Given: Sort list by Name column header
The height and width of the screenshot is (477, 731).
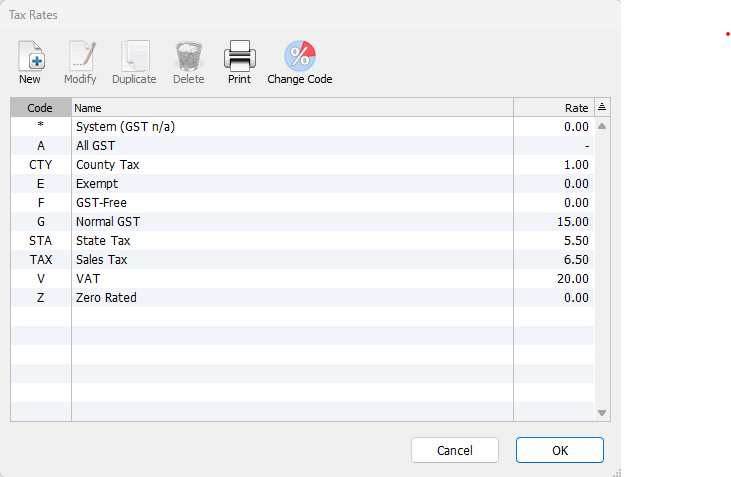Looking at the screenshot, I should (292, 108).
